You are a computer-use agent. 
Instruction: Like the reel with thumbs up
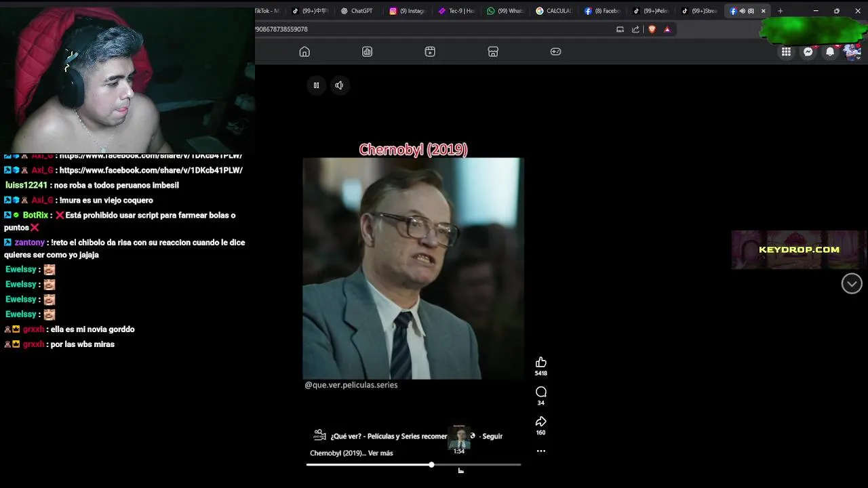tap(540, 363)
